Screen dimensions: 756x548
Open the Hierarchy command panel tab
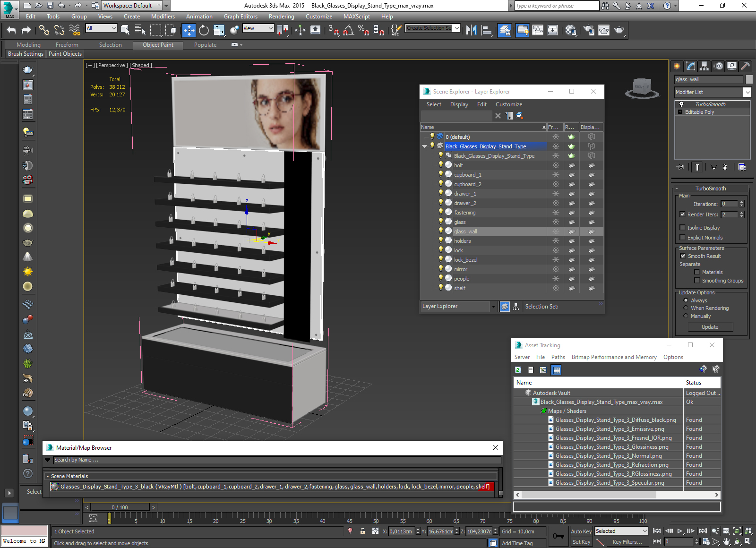pyautogui.click(x=704, y=66)
